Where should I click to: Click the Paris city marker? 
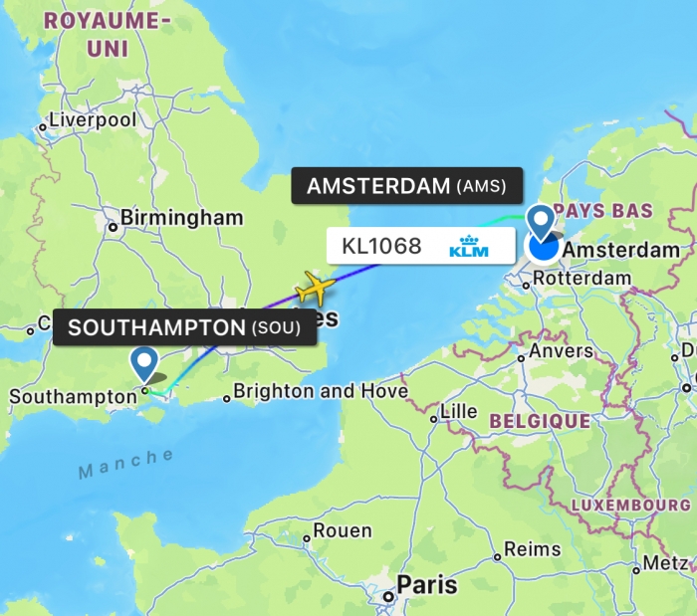389,596
